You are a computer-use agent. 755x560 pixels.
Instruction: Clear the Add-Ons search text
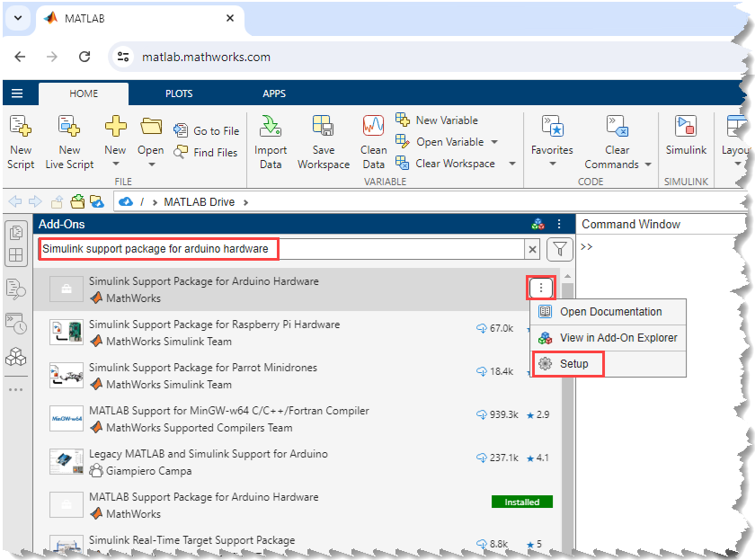533,249
